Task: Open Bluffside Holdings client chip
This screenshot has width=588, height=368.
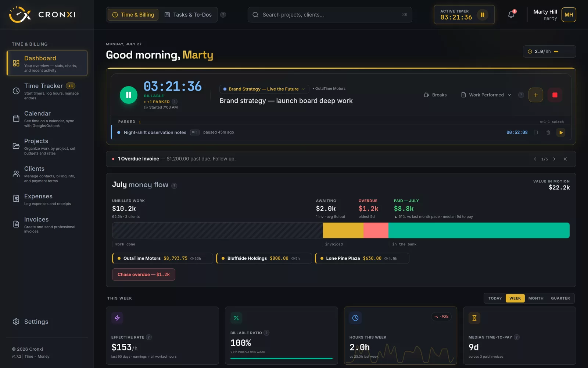Action: click(264, 258)
